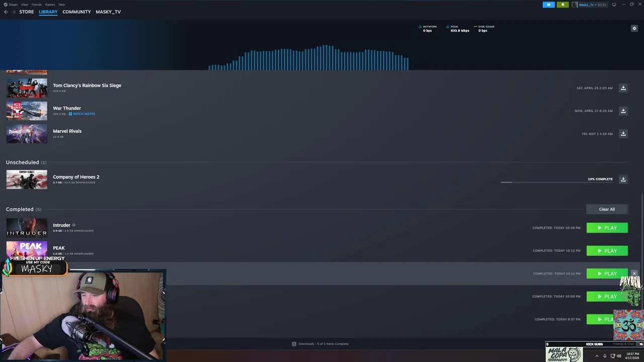Click the 'PEAK' title text
The height and width of the screenshot is (362, 644).
pos(59,248)
